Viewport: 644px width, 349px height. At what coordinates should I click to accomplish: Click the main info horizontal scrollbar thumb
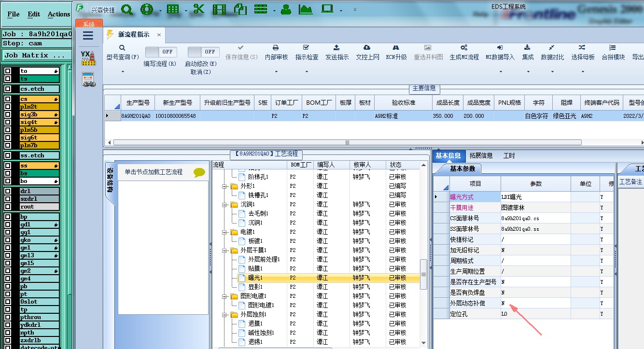(x=347, y=142)
